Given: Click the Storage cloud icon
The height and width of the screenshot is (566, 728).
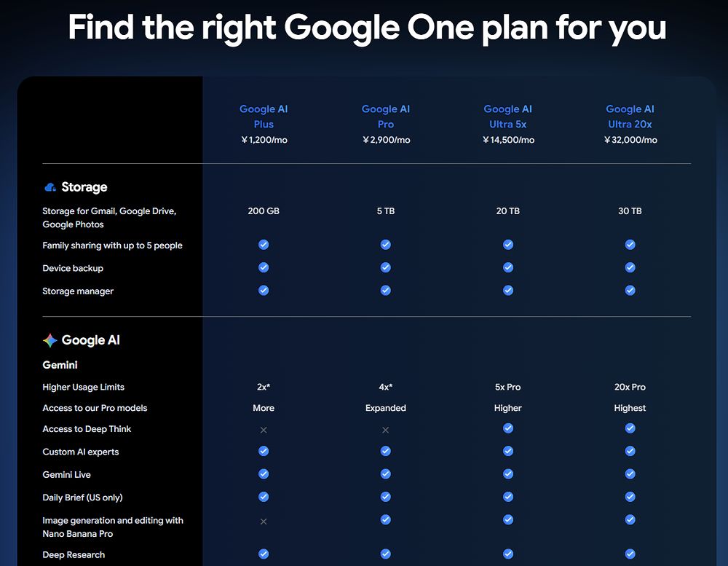Looking at the screenshot, I should [50, 187].
